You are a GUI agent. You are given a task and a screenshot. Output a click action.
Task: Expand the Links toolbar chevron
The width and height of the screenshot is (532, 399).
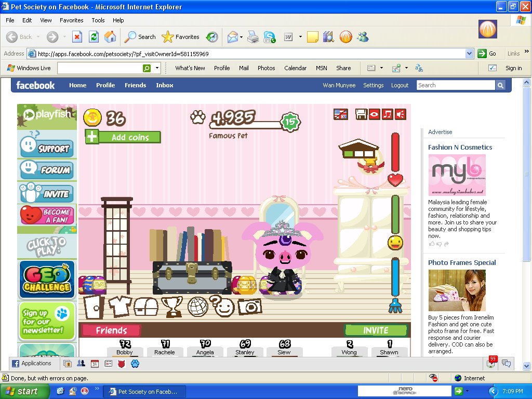tap(527, 51)
